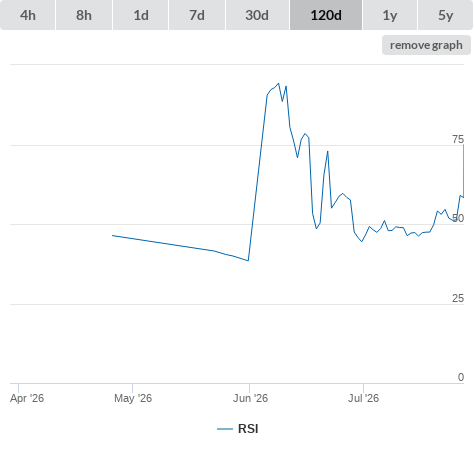Select the 7d time range
This screenshot has width=474, height=455.
(197, 15)
